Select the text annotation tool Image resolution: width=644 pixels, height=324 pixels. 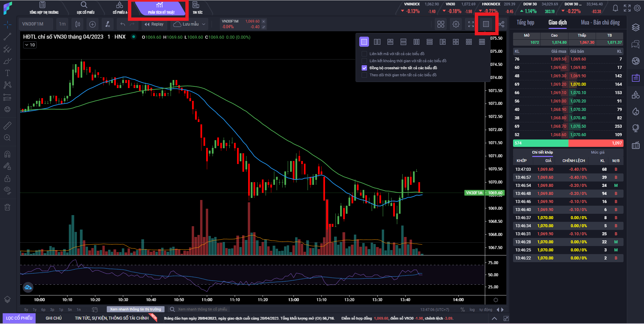click(x=7, y=73)
